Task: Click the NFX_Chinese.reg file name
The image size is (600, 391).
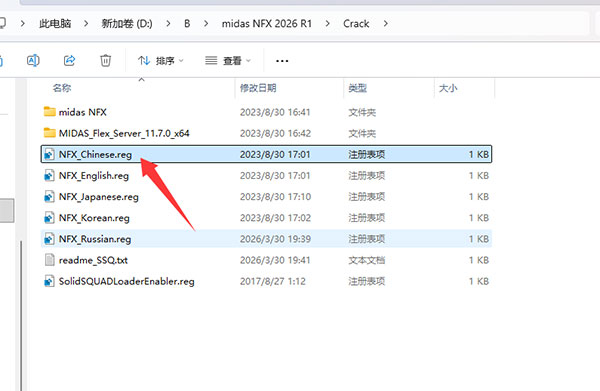Action: [95, 155]
